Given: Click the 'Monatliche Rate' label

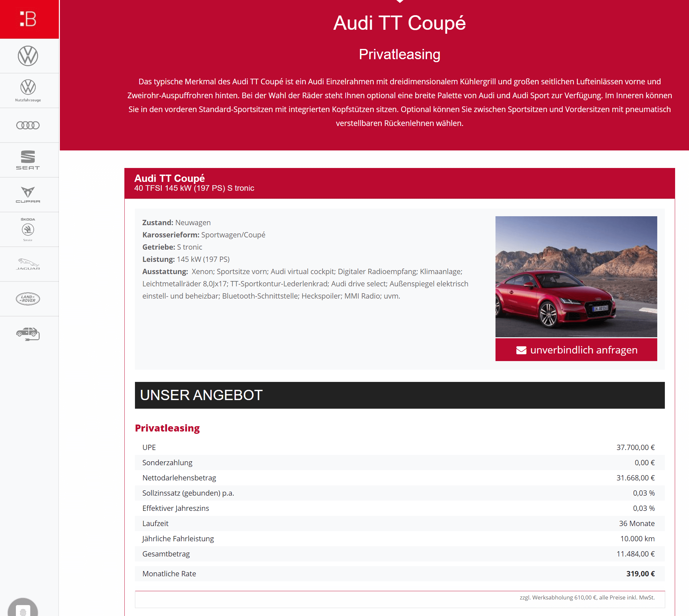Looking at the screenshot, I should (169, 574).
